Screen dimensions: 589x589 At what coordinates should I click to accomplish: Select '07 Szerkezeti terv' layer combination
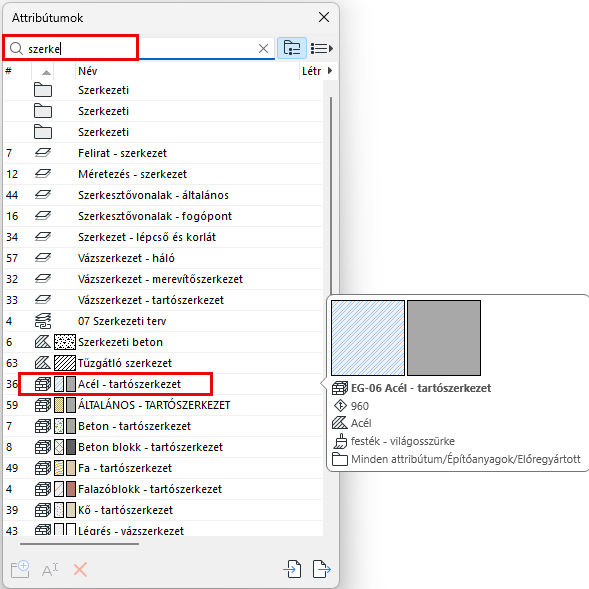pos(163,322)
